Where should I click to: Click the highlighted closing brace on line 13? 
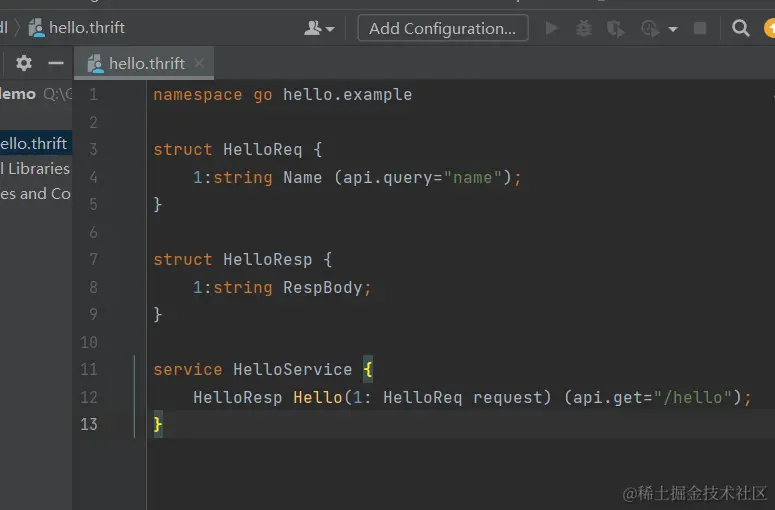(x=158, y=424)
